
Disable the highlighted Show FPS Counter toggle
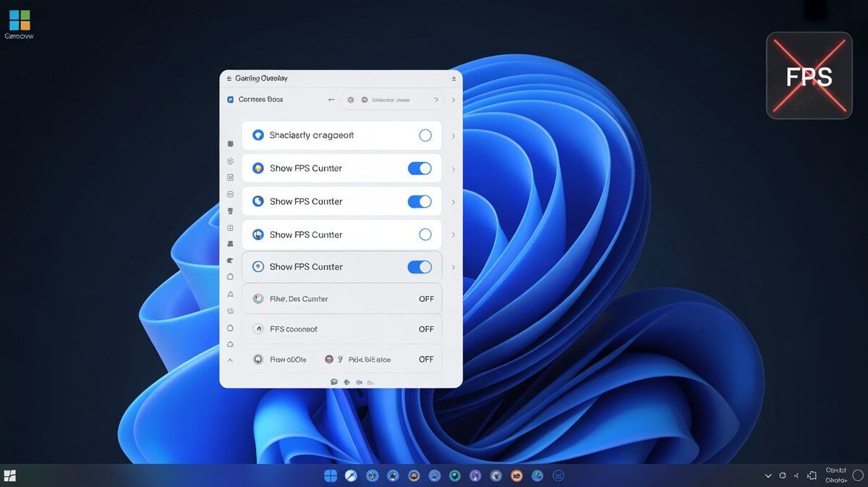[420, 267]
